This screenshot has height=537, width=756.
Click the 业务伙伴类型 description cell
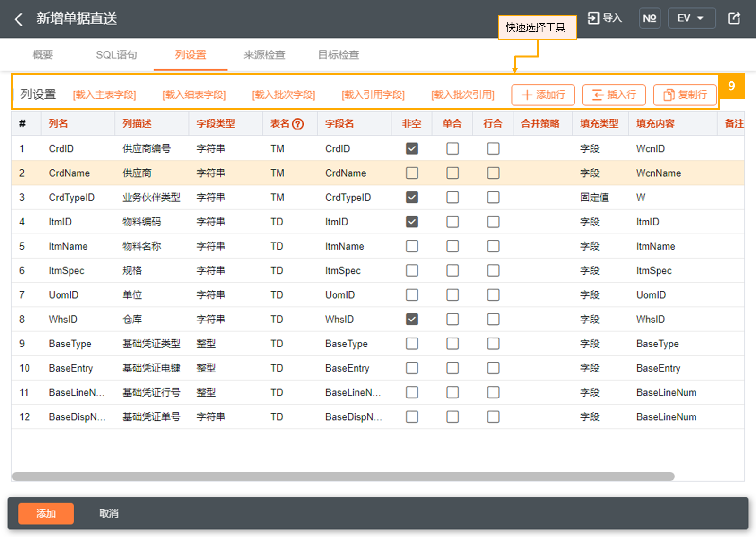(x=151, y=197)
